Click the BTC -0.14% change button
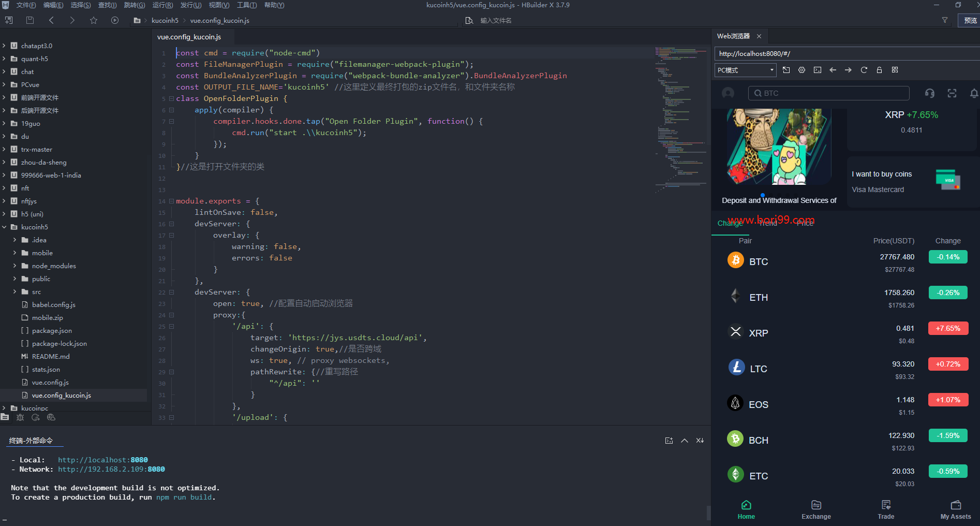 (948, 257)
